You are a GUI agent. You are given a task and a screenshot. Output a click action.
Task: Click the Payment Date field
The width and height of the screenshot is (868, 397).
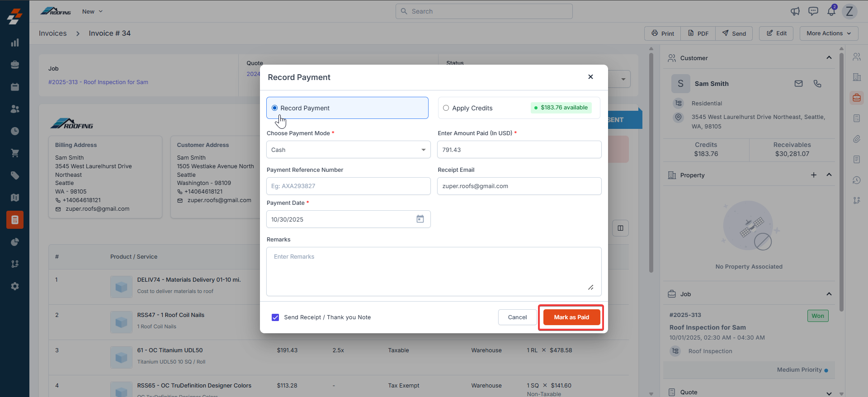[348, 219]
